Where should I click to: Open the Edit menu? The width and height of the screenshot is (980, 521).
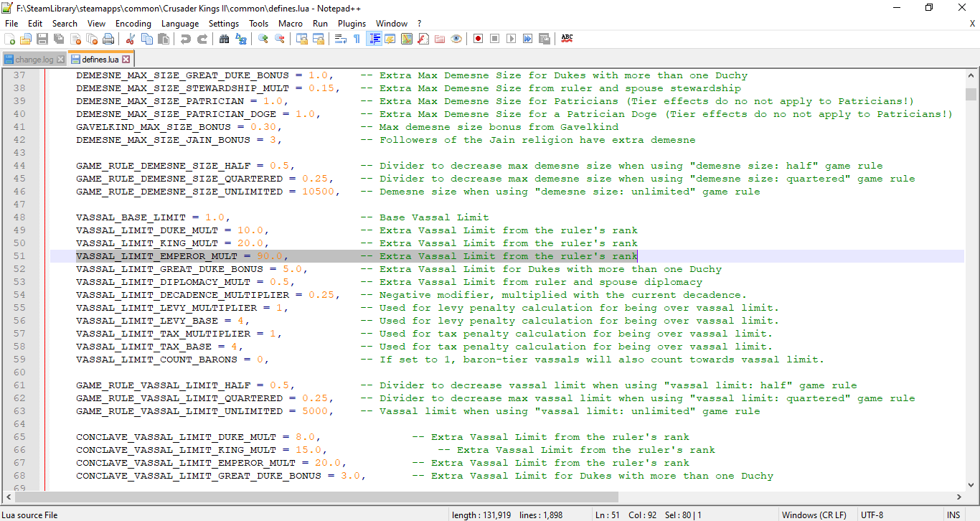(35, 23)
